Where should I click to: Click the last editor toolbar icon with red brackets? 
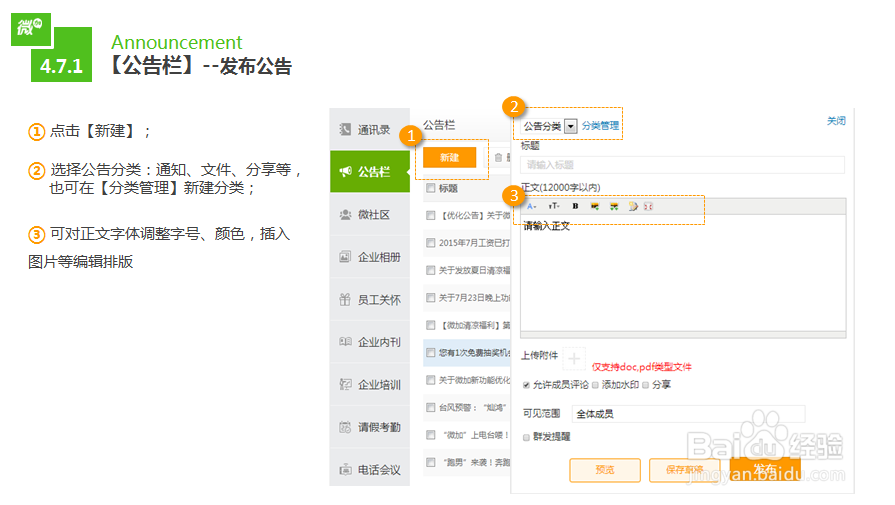pos(648,207)
